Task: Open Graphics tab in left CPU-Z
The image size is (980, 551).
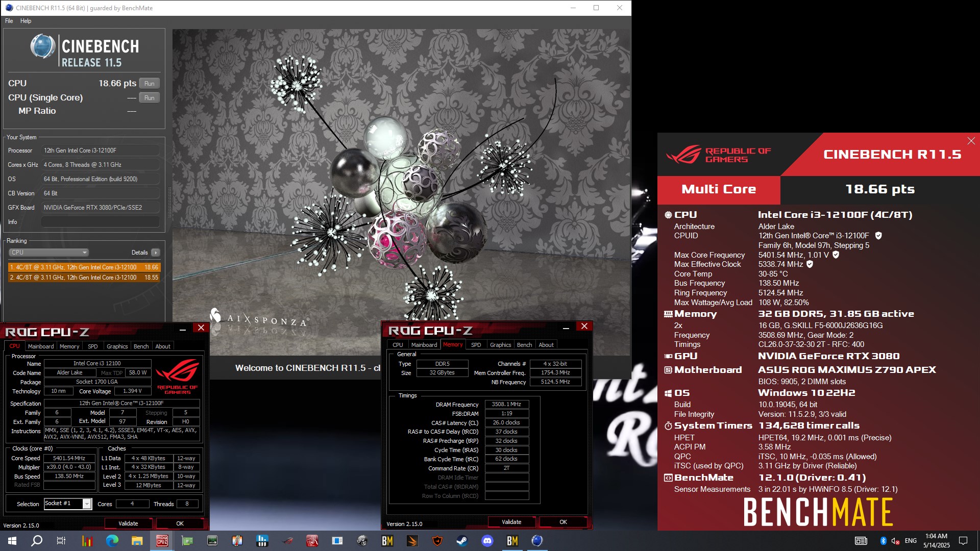Action: pos(117,346)
